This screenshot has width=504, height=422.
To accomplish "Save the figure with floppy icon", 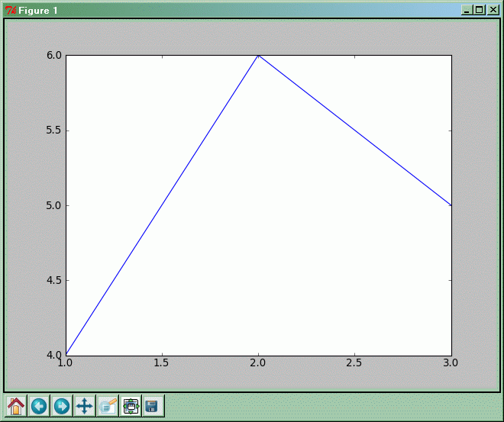I will click(x=152, y=406).
